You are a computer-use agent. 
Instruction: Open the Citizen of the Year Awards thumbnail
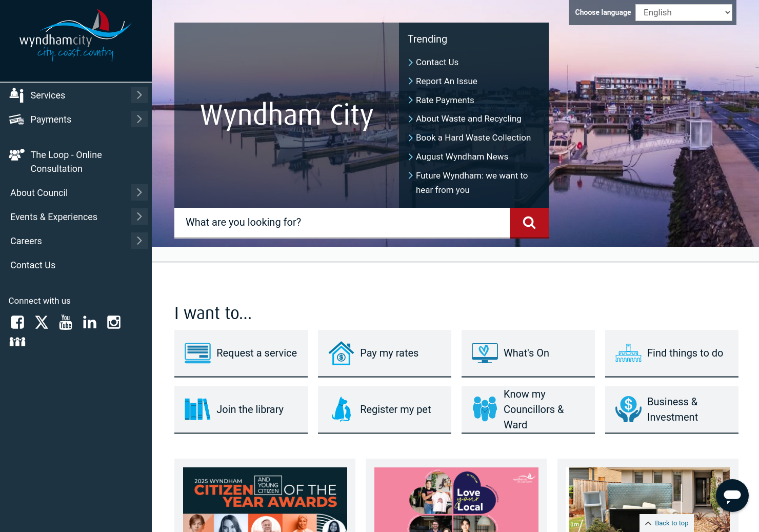(265, 499)
